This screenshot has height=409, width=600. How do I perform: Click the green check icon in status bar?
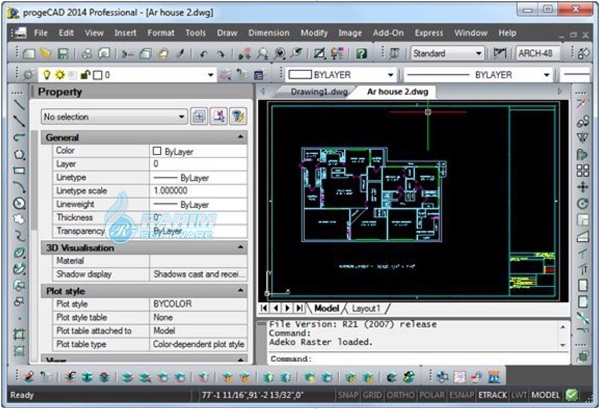[x=572, y=395]
